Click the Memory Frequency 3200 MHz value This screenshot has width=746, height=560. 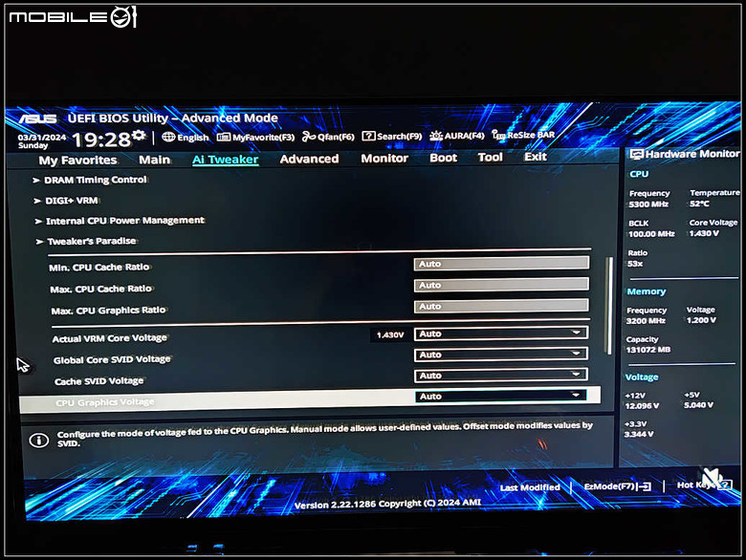[646, 321]
